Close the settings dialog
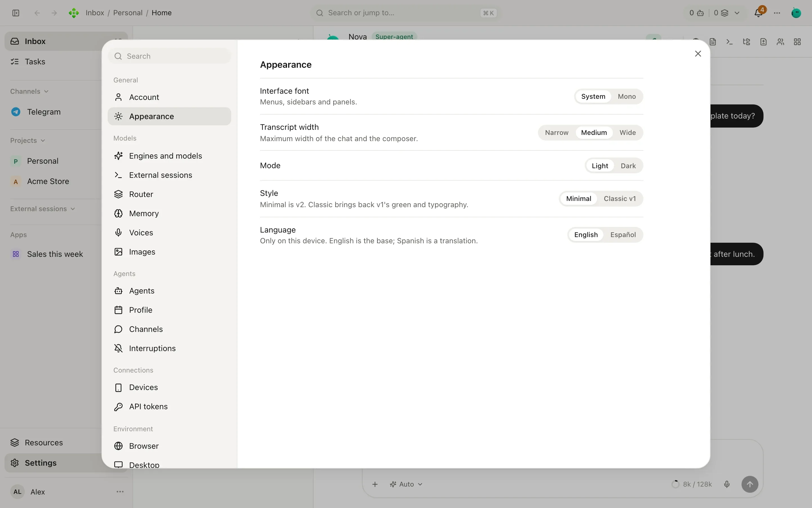812x508 pixels. pos(698,54)
